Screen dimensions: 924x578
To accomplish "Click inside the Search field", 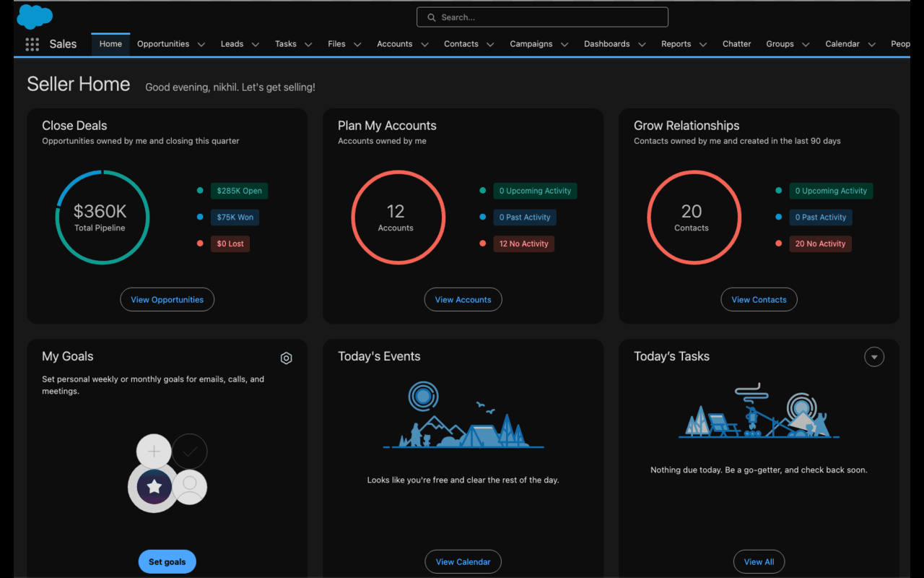I will click(x=541, y=17).
